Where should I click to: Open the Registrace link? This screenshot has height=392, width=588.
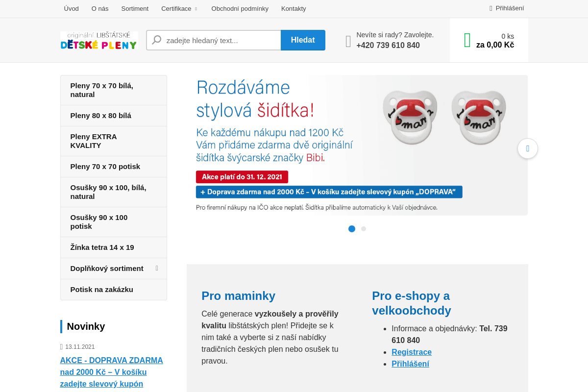(411, 352)
